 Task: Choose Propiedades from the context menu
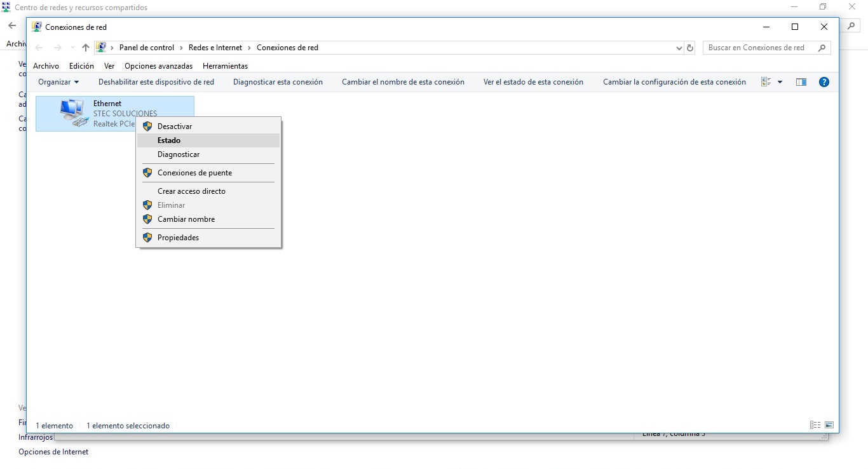208,238
